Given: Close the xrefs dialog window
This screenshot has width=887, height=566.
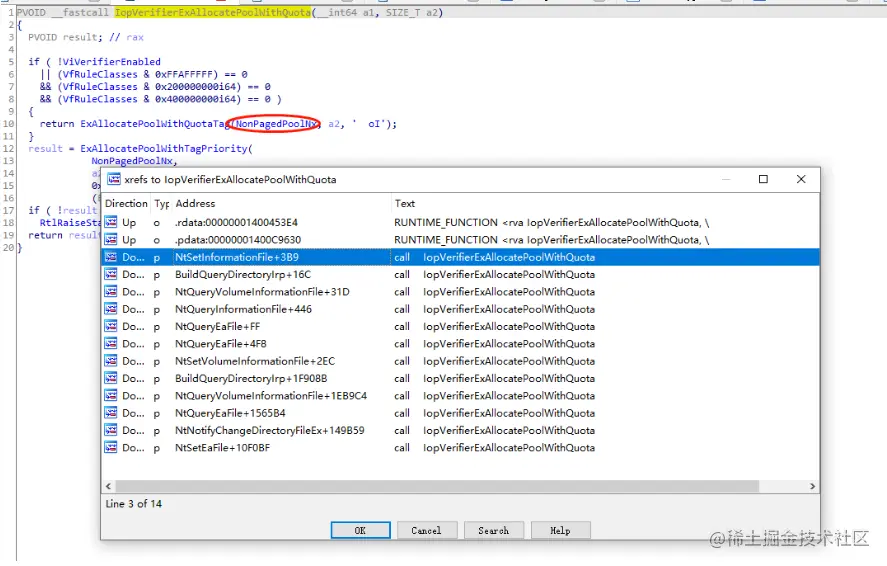Looking at the screenshot, I should pyautogui.click(x=801, y=179).
